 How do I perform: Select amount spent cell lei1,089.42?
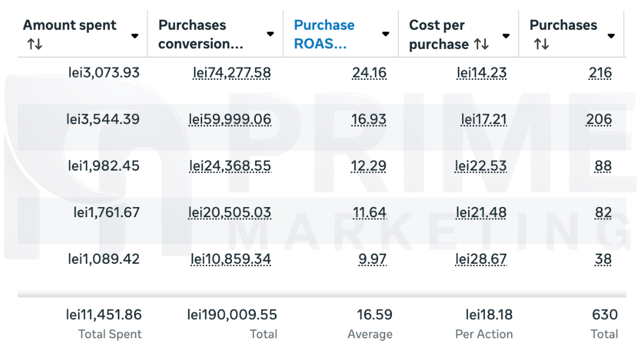pos(104,259)
